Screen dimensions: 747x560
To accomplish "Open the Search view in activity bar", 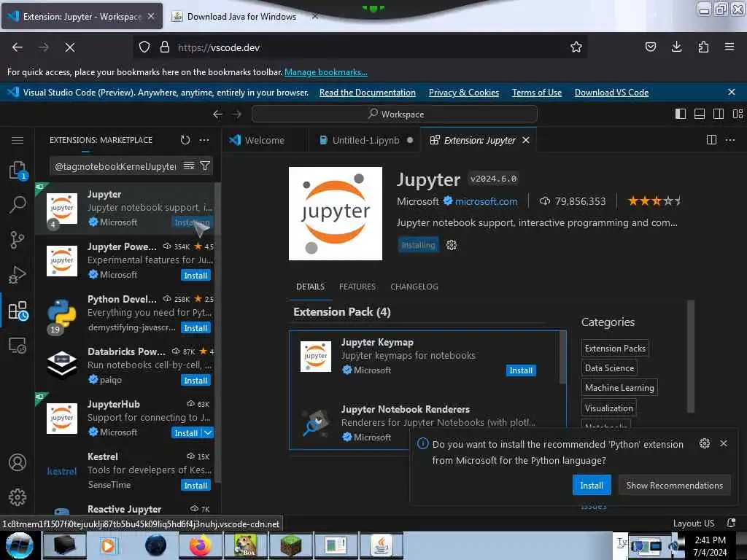I will tap(18, 204).
